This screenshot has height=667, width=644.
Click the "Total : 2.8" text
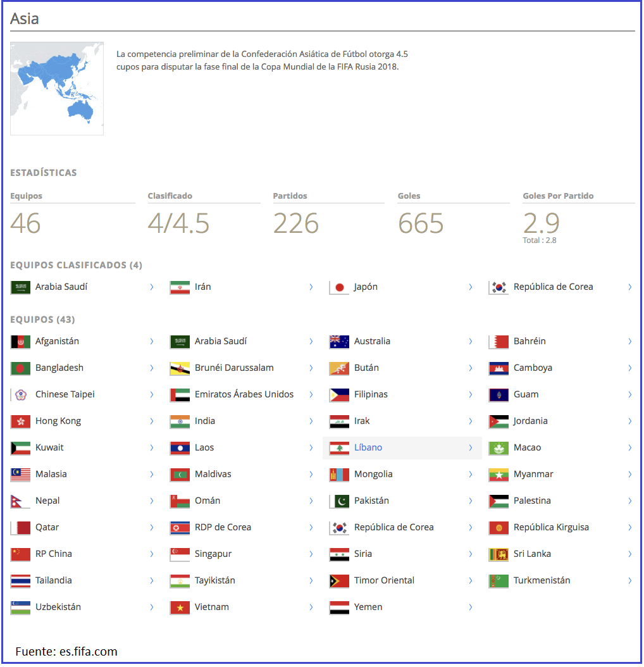(540, 240)
